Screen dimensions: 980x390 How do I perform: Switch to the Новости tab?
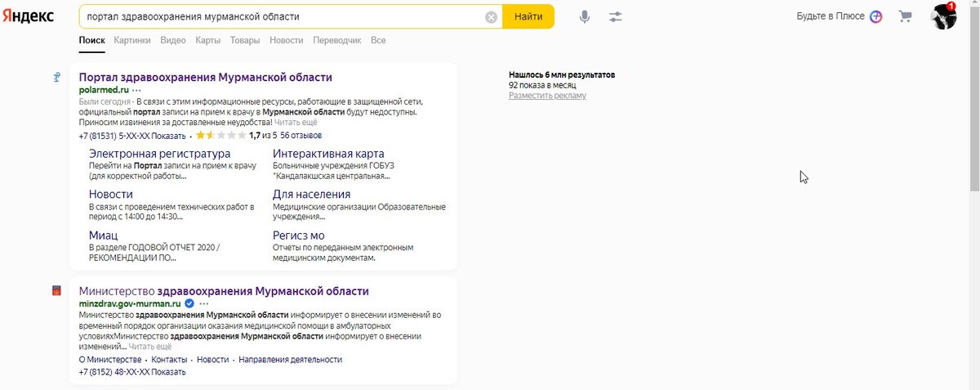coord(286,40)
